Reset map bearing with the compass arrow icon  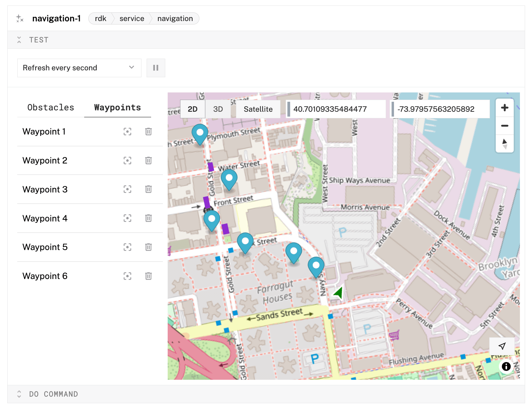[x=504, y=143]
